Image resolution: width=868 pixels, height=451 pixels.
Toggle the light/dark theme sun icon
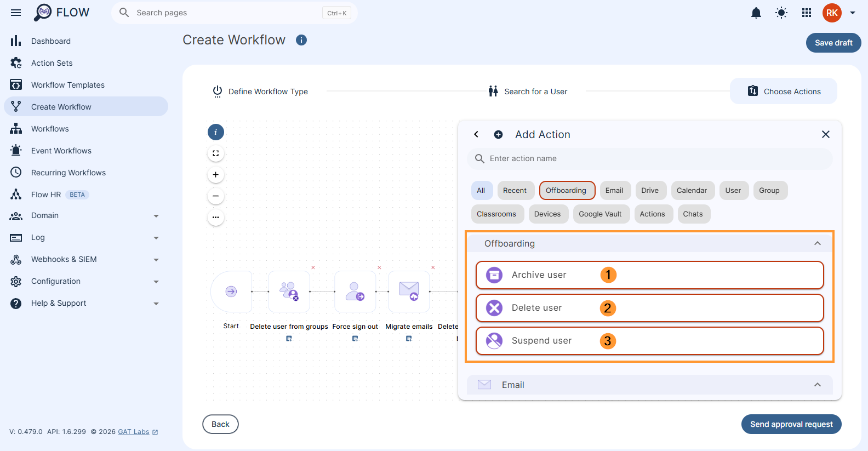pos(781,13)
